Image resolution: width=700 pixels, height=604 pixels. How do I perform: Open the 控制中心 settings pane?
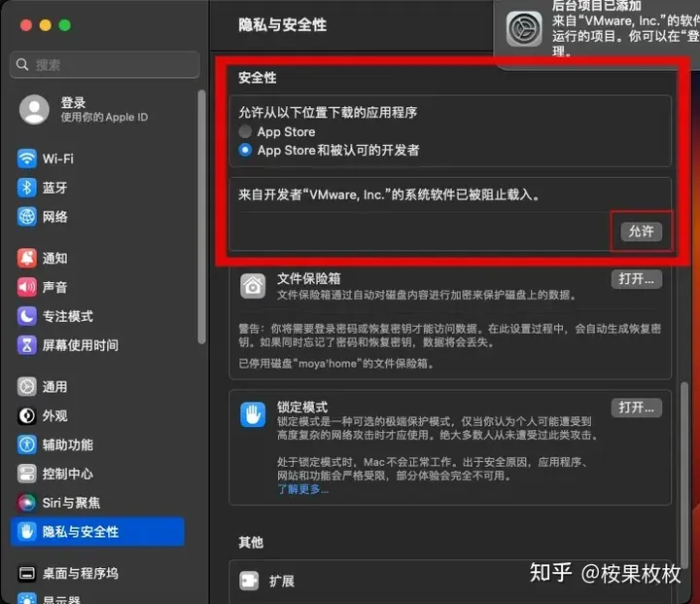pyautogui.click(x=97, y=474)
